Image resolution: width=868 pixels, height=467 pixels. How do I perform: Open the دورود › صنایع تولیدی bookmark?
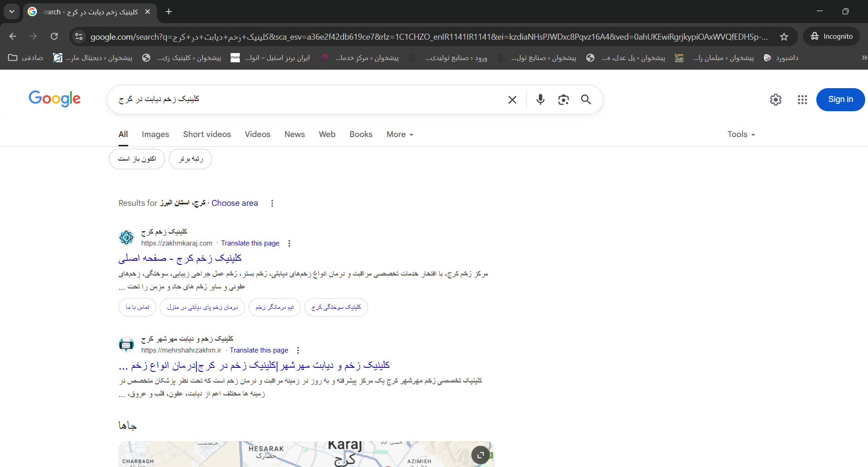(x=448, y=58)
